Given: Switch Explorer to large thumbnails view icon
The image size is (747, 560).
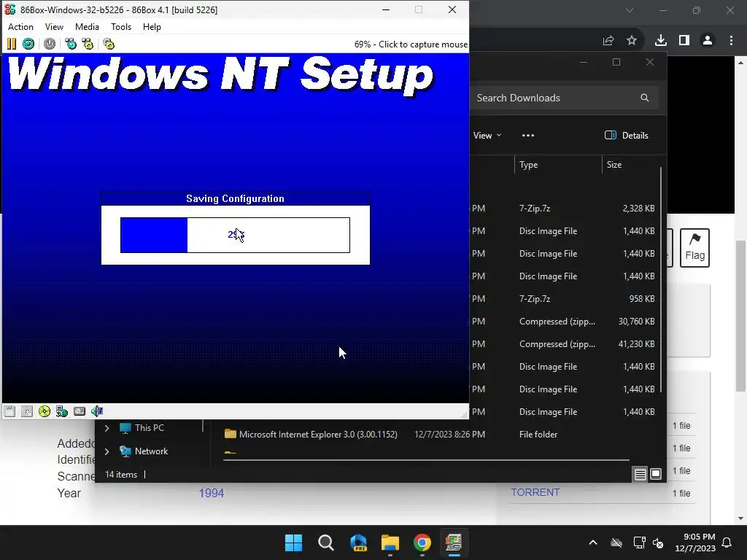Looking at the screenshot, I should [x=656, y=474].
